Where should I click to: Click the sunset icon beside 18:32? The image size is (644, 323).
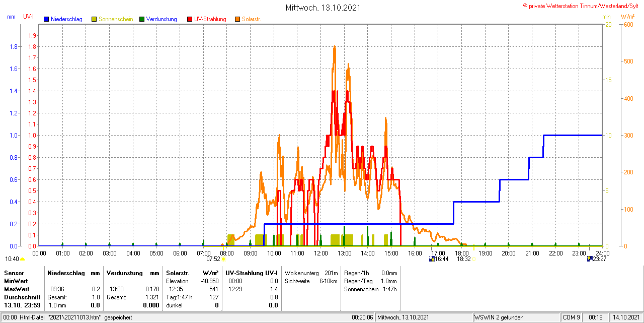click(474, 259)
